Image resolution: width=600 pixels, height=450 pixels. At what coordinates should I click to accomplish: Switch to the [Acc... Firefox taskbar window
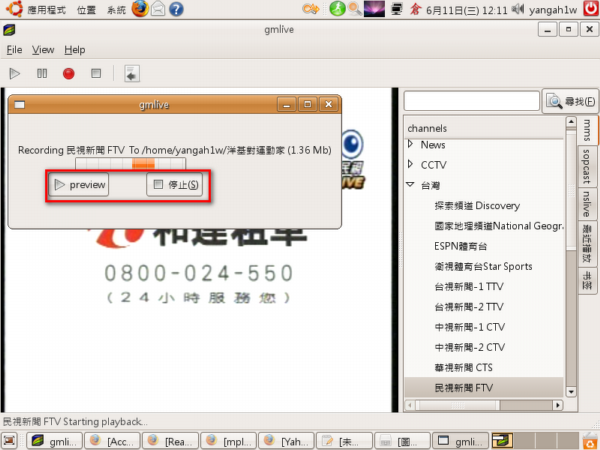pos(112,441)
